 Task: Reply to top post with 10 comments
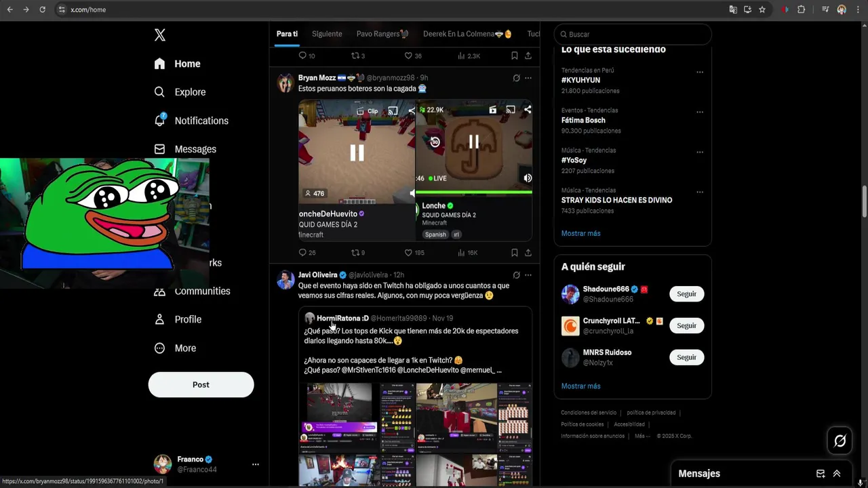point(307,56)
